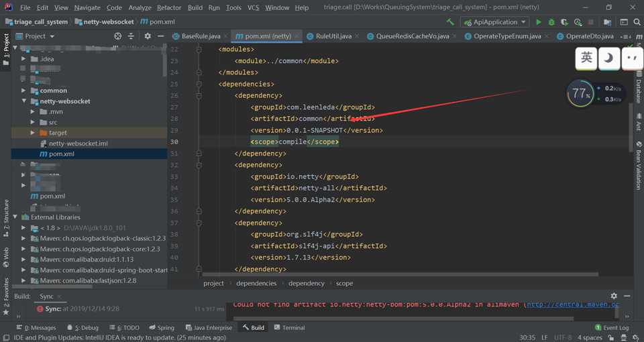Start debugging with the green bug icon
This screenshot has height=342, width=644.
pyautogui.click(x=551, y=21)
